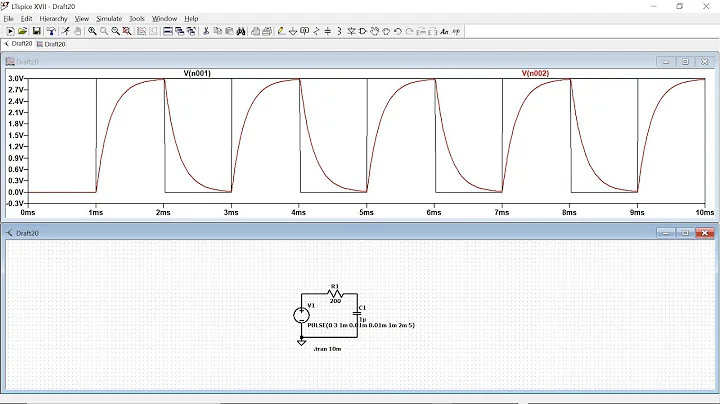Open the View menu
The width and height of the screenshot is (720, 404).
(x=82, y=18)
